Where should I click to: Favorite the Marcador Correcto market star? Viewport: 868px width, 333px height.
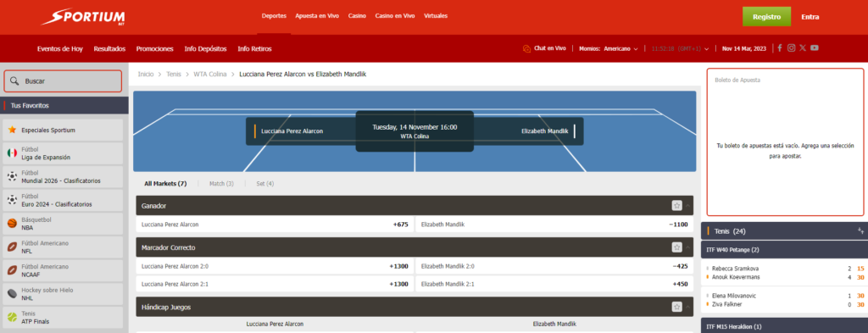[676, 247]
